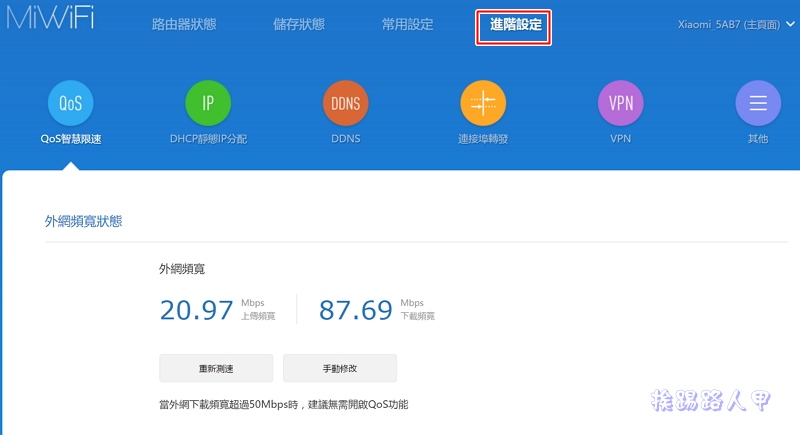Open the 其他 menu icon
The width and height of the screenshot is (800, 435).
(758, 103)
